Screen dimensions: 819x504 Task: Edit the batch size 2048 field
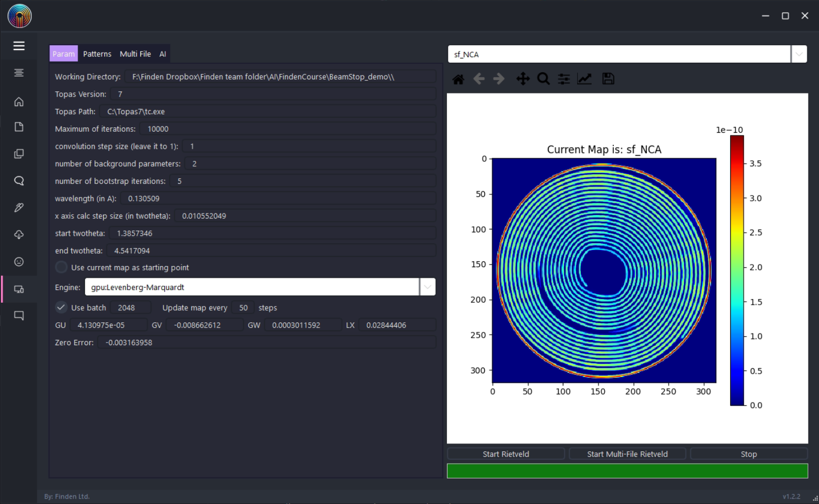(x=131, y=307)
